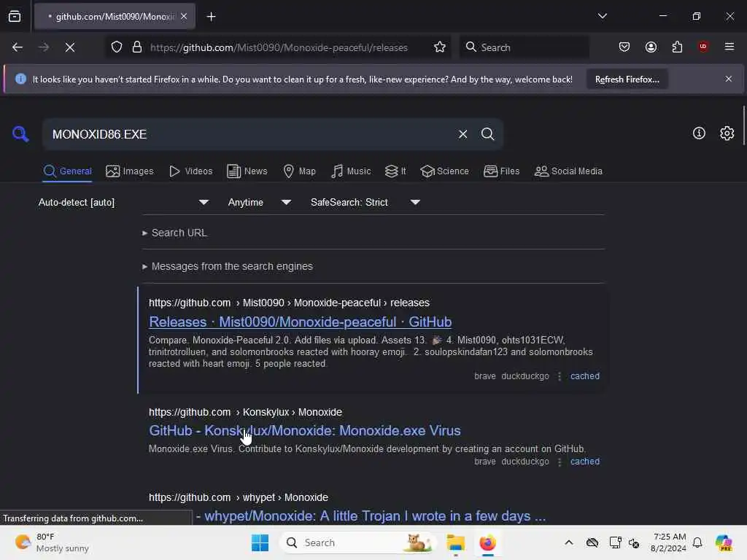Open cached version of Konskylux result

coord(584,462)
